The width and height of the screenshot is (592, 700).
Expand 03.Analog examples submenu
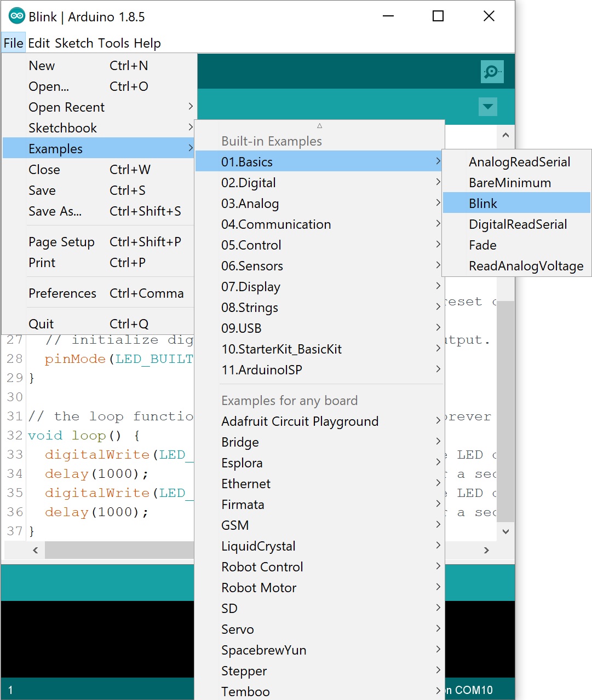pyautogui.click(x=319, y=204)
